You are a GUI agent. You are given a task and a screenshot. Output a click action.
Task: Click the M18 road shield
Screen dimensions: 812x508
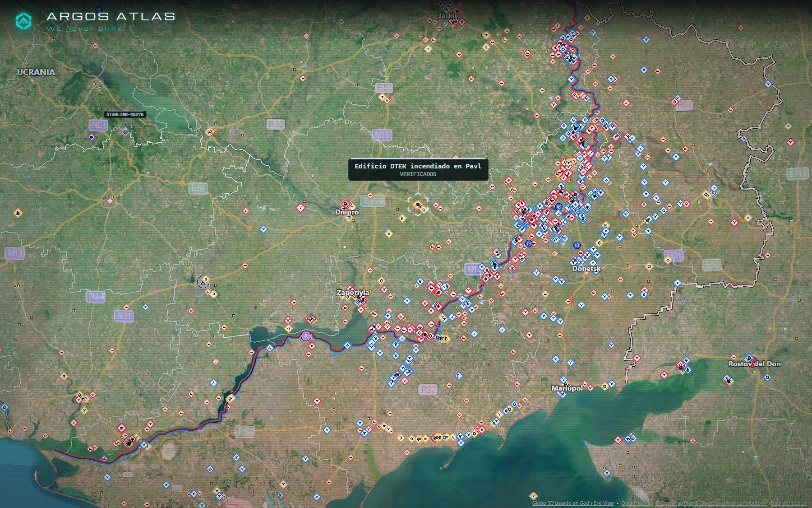point(382,135)
